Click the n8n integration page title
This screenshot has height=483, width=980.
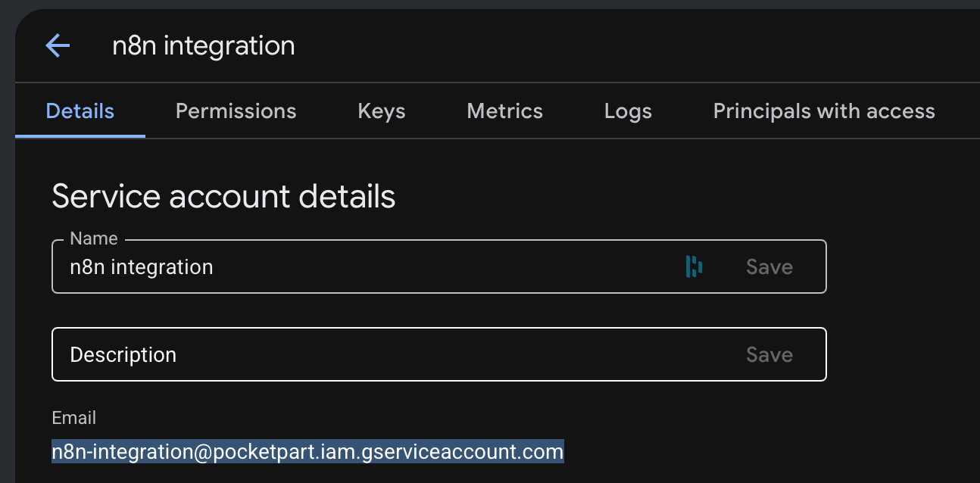pos(204,45)
